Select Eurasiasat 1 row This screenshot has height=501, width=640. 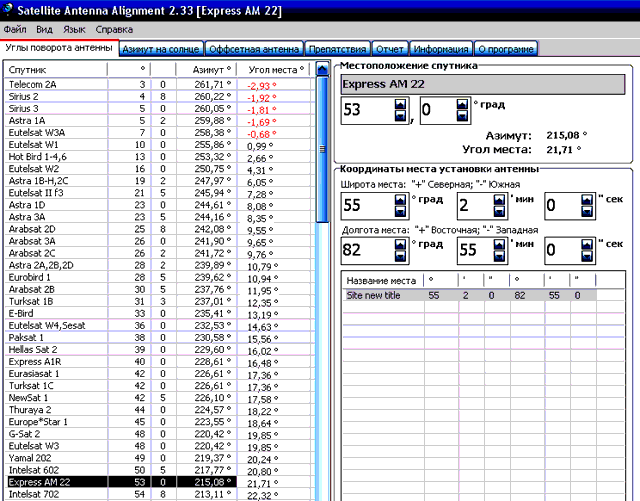click(159, 374)
